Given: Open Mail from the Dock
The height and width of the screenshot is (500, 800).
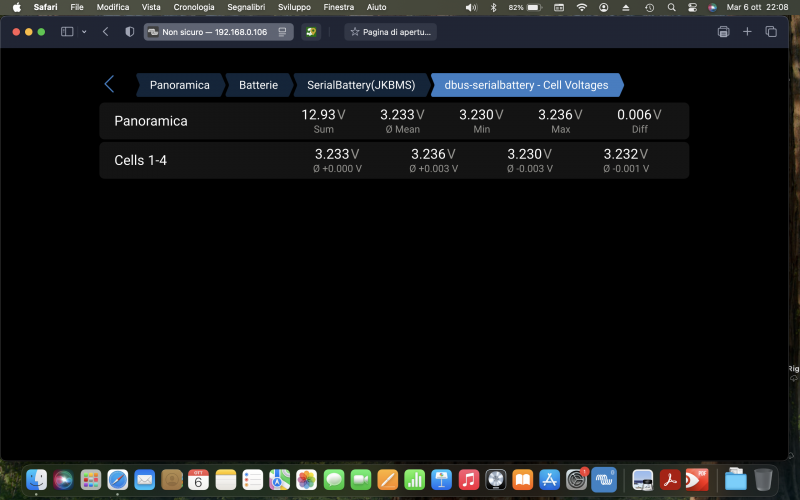Looking at the screenshot, I should [145, 480].
